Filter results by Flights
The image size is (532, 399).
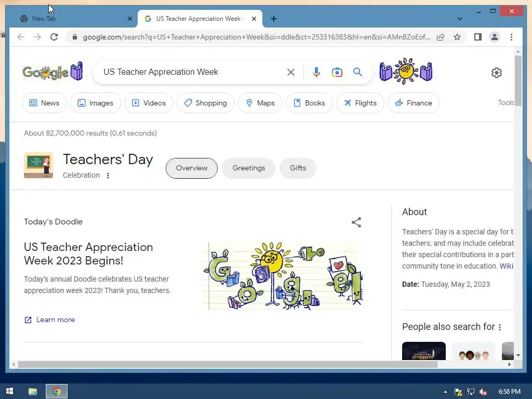(360, 103)
